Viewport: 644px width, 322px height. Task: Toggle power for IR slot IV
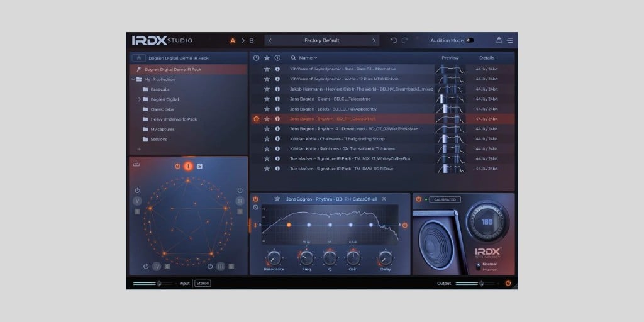[146, 266]
